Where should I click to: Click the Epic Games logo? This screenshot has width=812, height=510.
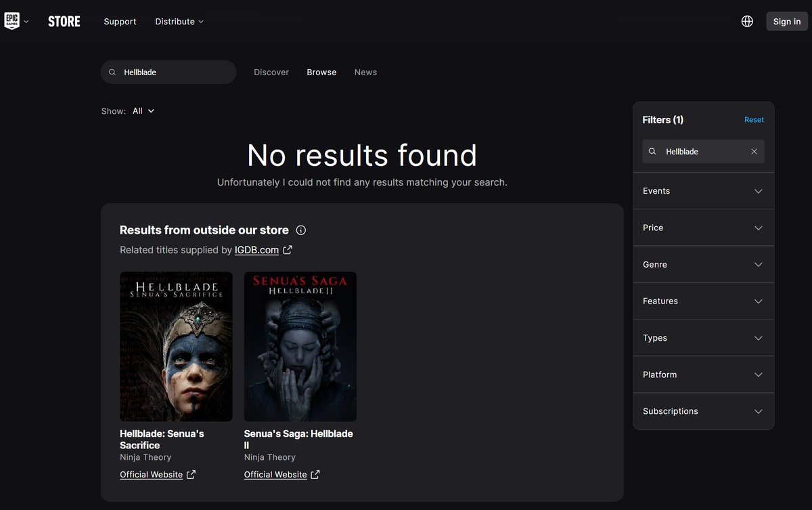[12, 21]
